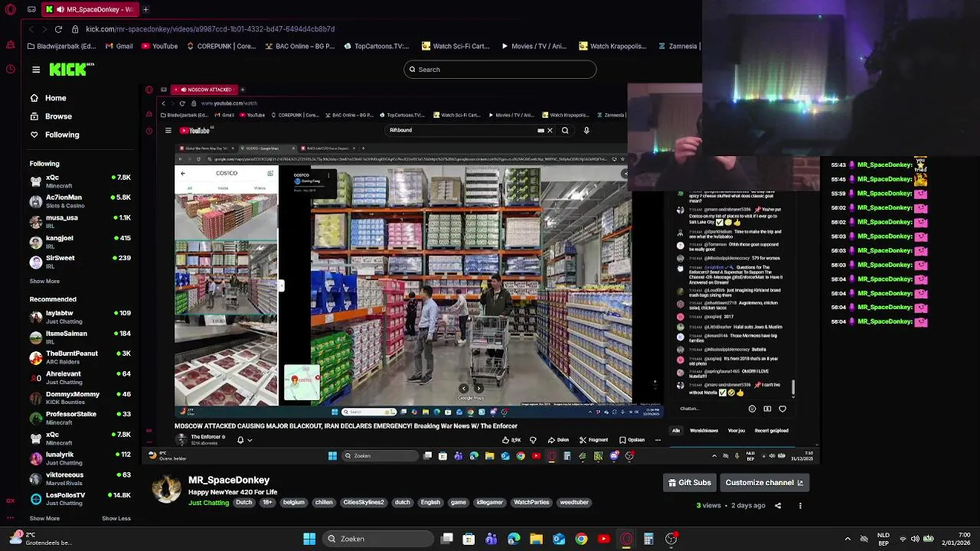Click the belgium tag
The image size is (980, 551).
(294, 503)
